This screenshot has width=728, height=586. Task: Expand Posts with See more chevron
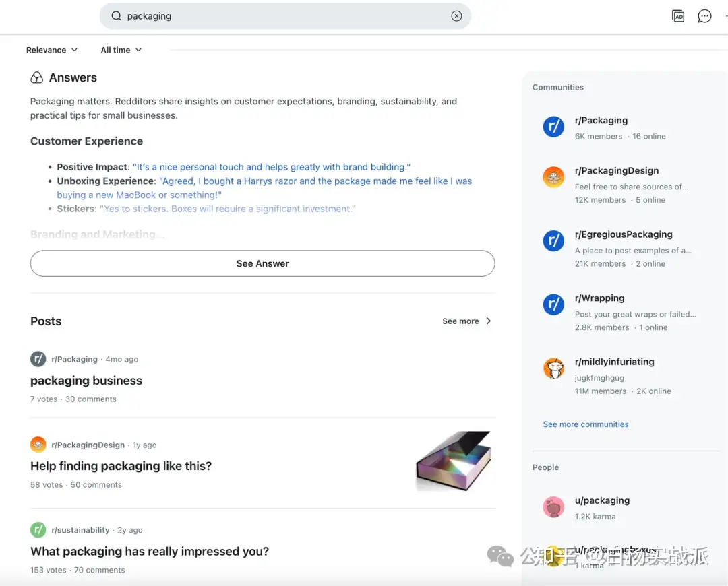click(x=467, y=321)
